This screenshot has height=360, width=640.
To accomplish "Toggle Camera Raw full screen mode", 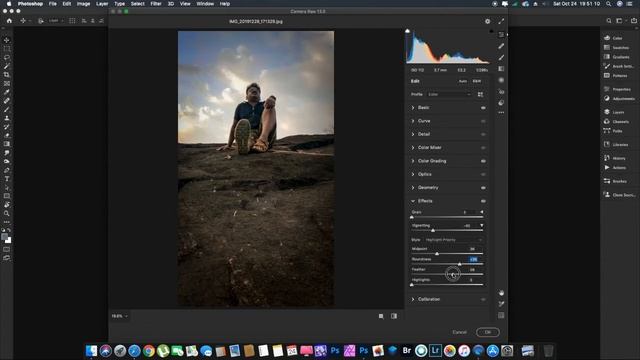I will pos(501,21).
